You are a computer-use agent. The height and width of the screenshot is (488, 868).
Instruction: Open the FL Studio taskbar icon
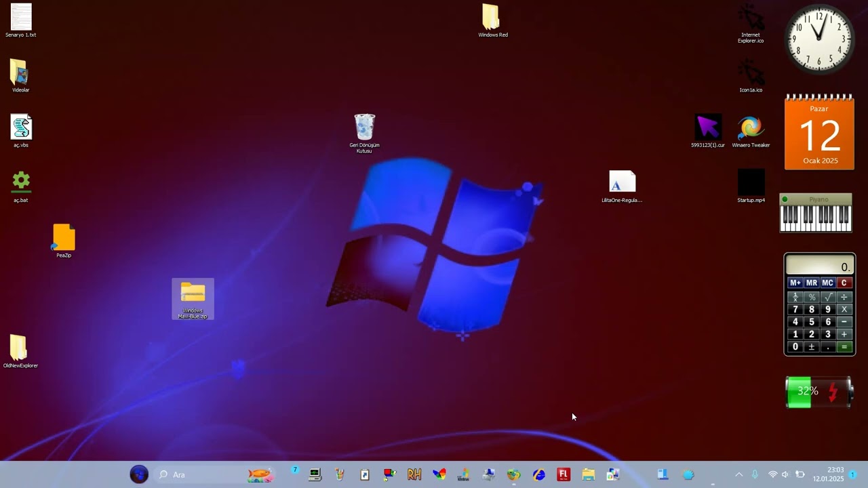pyautogui.click(x=564, y=474)
